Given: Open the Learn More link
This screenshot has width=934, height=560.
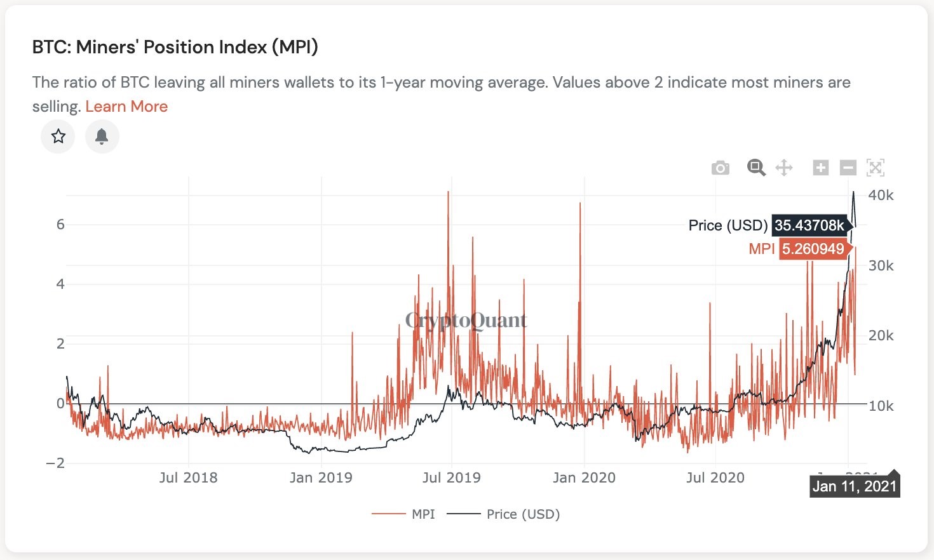Looking at the screenshot, I should pos(126,106).
